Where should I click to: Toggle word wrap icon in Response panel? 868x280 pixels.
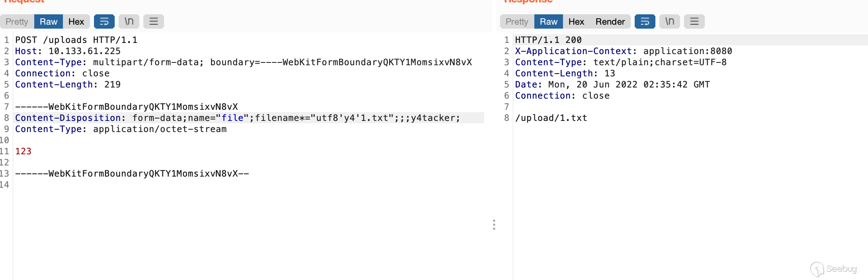pos(645,21)
